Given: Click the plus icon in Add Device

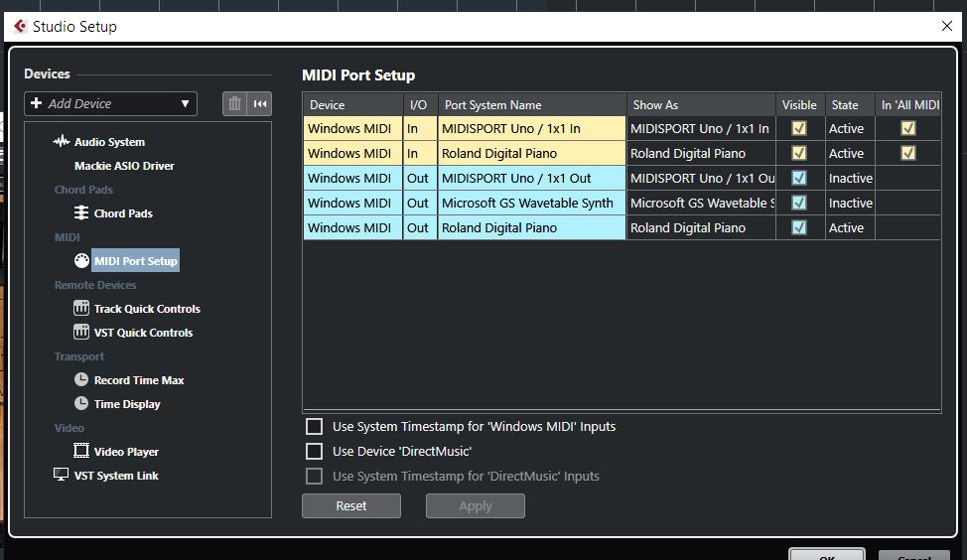Looking at the screenshot, I should pyautogui.click(x=37, y=103).
